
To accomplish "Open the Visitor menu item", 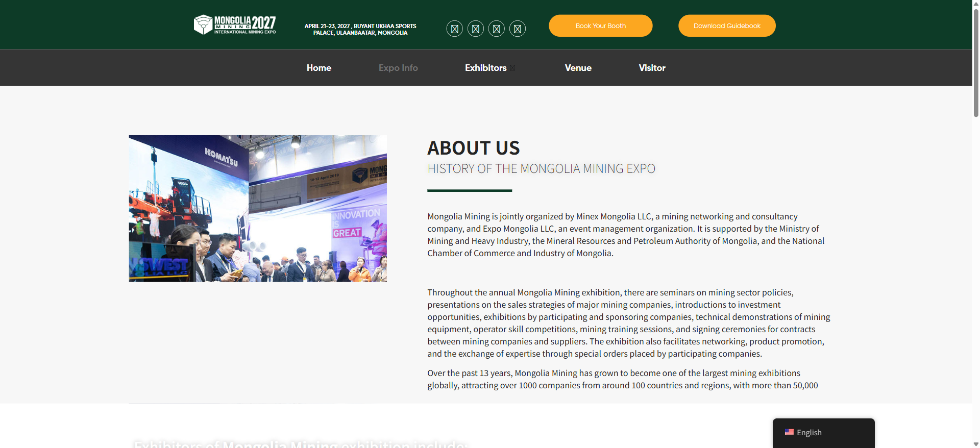I will coord(652,68).
